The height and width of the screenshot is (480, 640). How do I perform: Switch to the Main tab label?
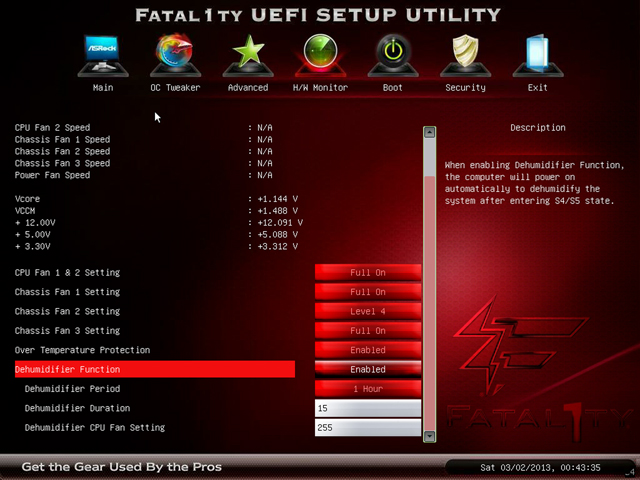click(x=103, y=87)
